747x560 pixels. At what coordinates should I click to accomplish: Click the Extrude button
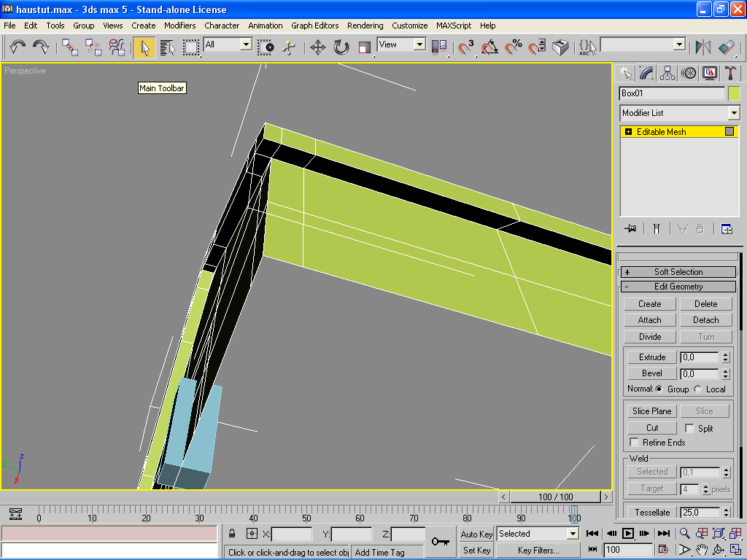coord(652,357)
